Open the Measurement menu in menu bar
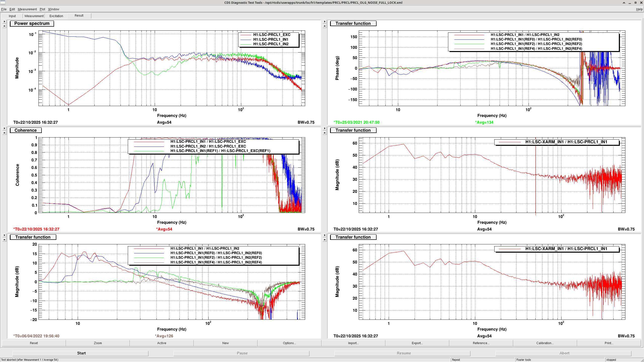The height and width of the screenshot is (362, 644). coord(27,9)
